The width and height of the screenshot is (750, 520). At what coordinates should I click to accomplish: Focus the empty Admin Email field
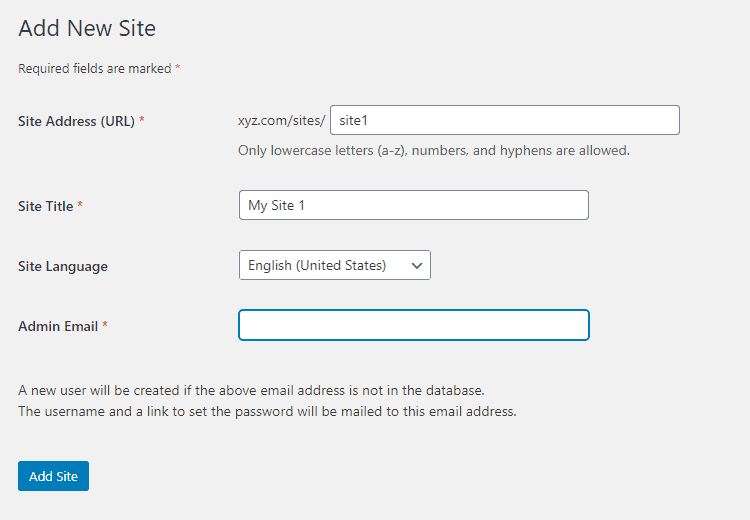414,325
